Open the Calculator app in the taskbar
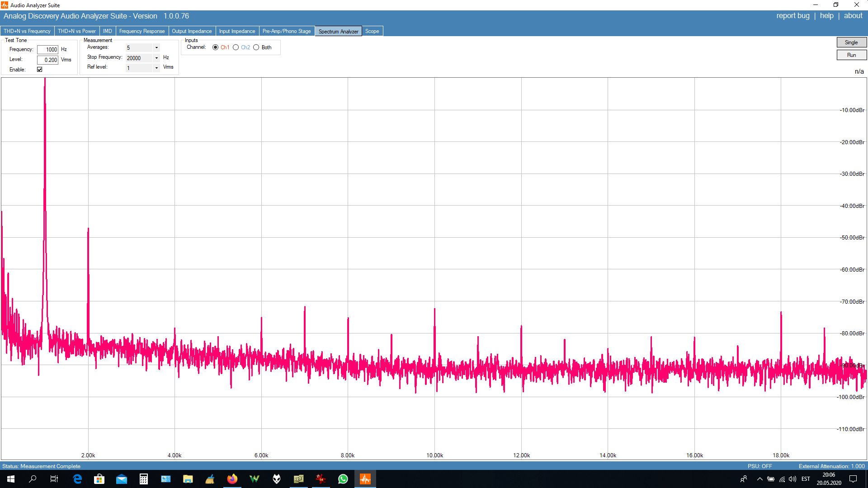 click(x=143, y=479)
